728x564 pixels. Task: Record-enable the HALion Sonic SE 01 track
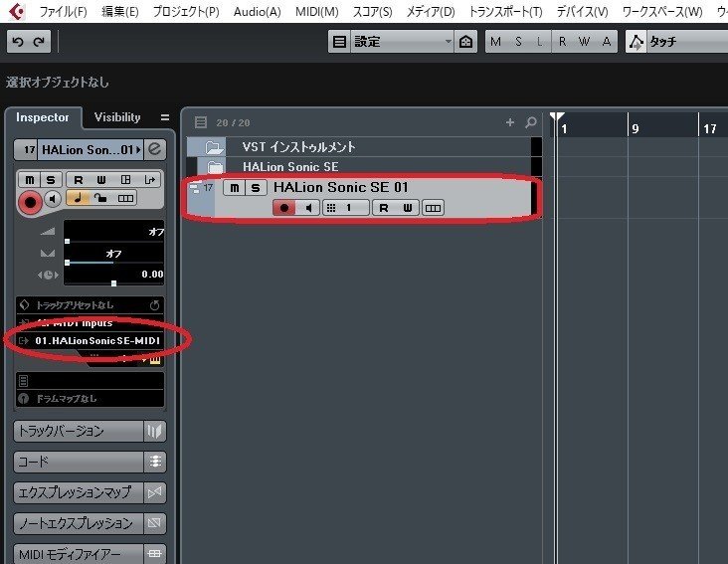(x=284, y=208)
